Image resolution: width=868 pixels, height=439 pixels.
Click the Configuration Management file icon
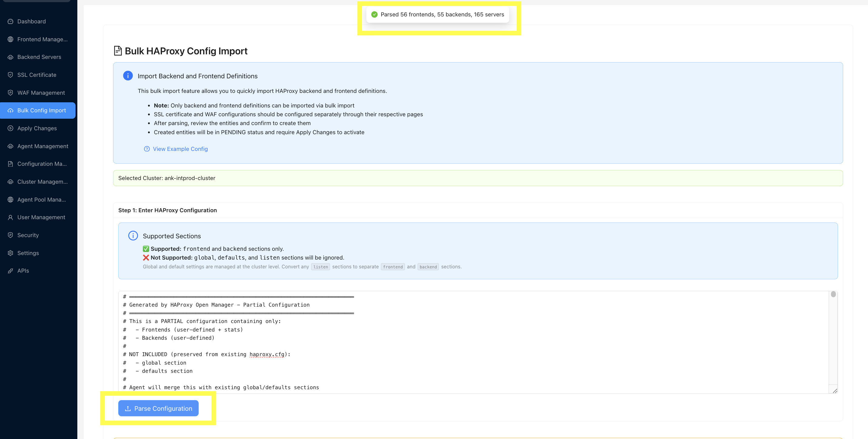(x=10, y=164)
